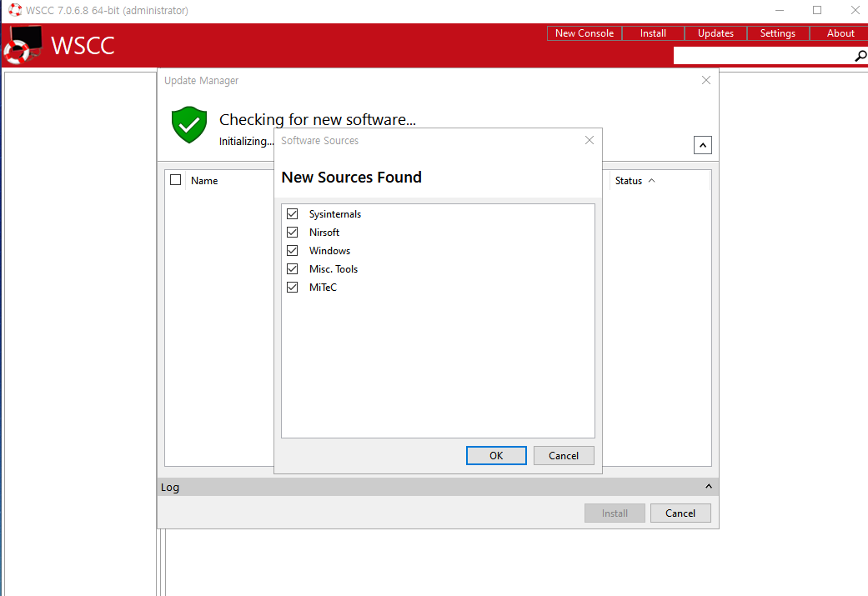
Task: Click the WSCC title bar app icon
Action: [15, 10]
